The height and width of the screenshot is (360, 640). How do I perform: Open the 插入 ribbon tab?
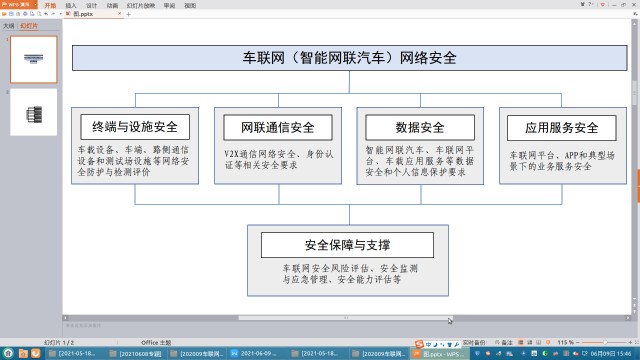pos(71,5)
